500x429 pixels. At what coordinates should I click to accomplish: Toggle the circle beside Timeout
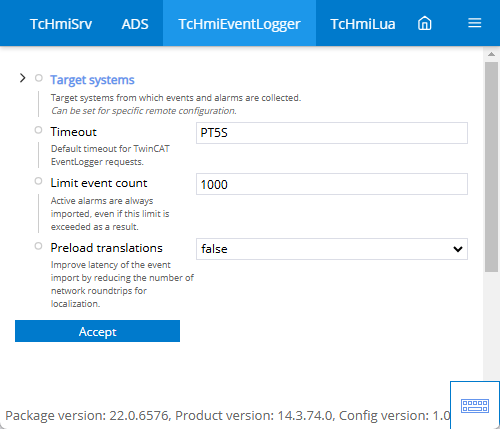[x=38, y=130]
